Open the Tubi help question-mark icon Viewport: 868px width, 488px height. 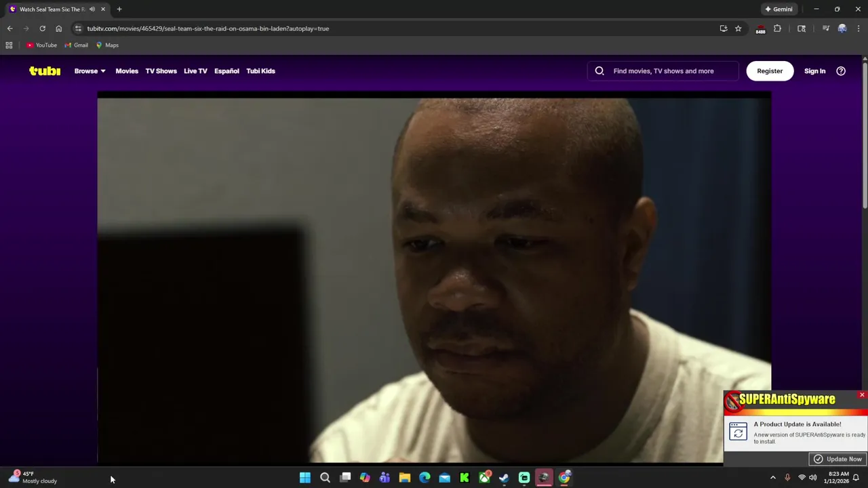tap(841, 70)
